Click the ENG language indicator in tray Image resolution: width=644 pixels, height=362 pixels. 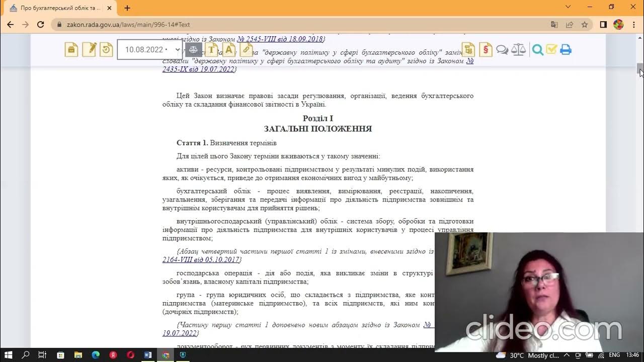pos(614,355)
